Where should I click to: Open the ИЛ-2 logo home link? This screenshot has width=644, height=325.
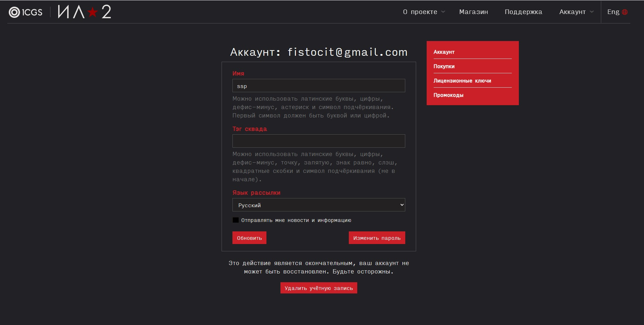[84, 12]
